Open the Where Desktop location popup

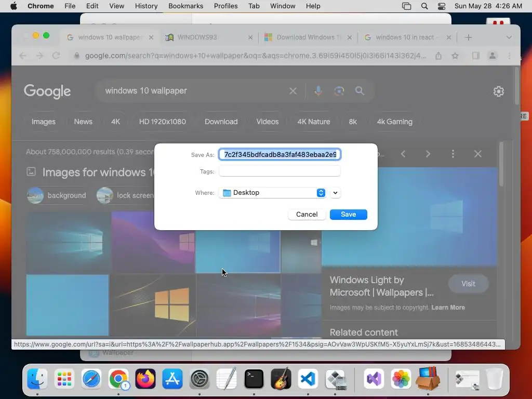click(x=272, y=193)
